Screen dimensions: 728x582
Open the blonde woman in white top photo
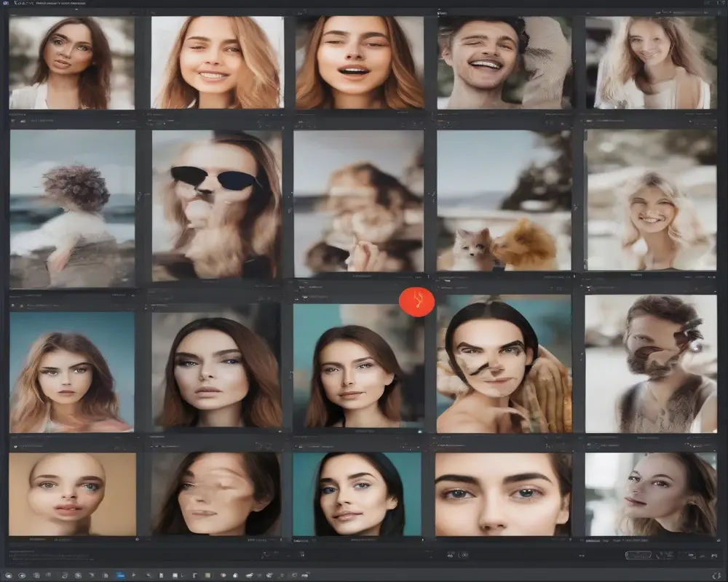pos(651,63)
